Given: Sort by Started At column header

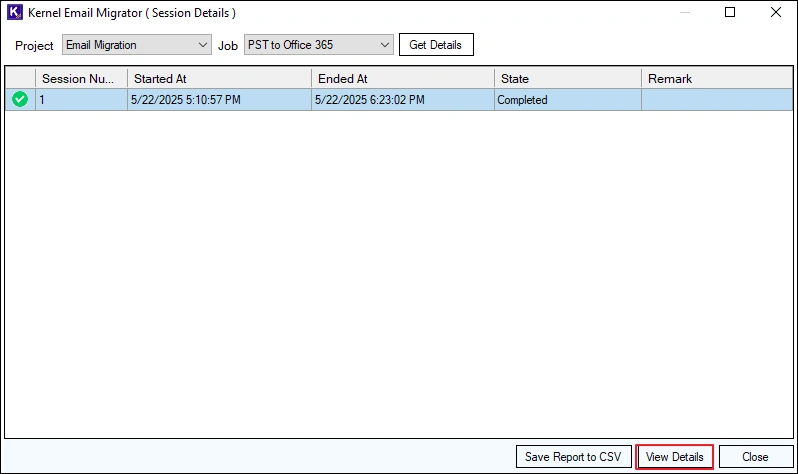Looking at the screenshot, I should pos(219,78).
